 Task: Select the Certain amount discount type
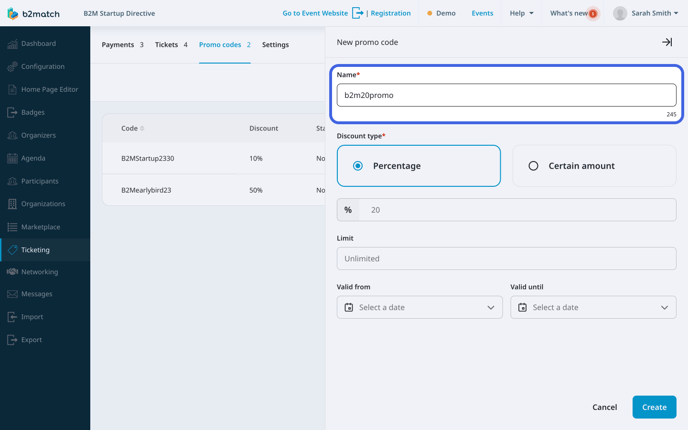click(x=594, y=166)
